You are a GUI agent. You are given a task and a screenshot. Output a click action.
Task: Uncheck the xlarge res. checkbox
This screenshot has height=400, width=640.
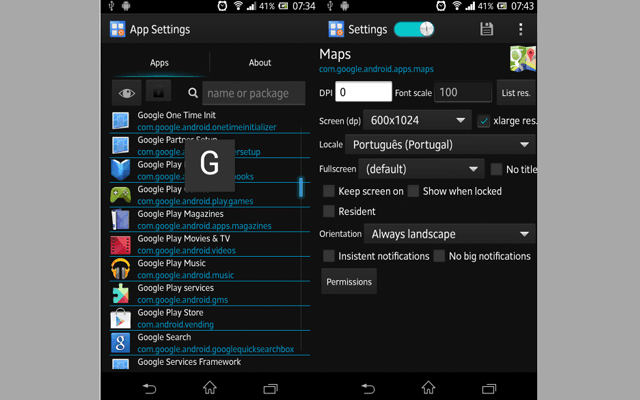[x=484, y=121]
